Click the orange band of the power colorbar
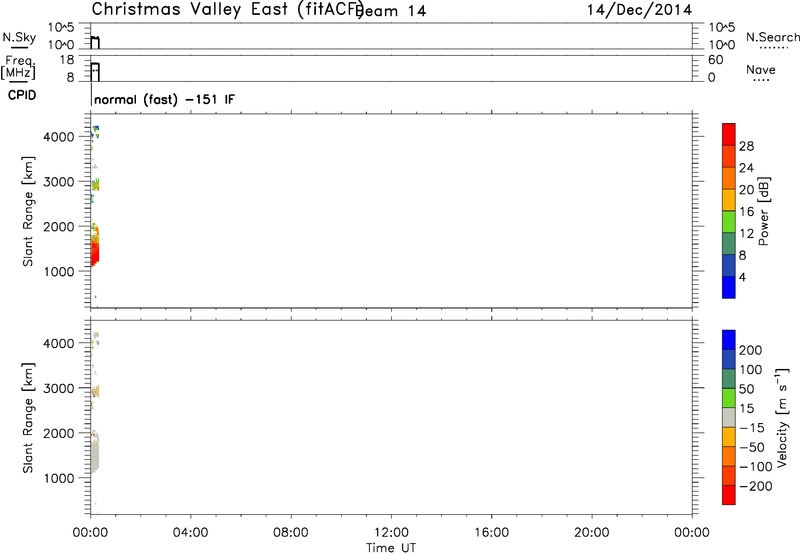This screenshot has width=800, height=554. point(729,177)
